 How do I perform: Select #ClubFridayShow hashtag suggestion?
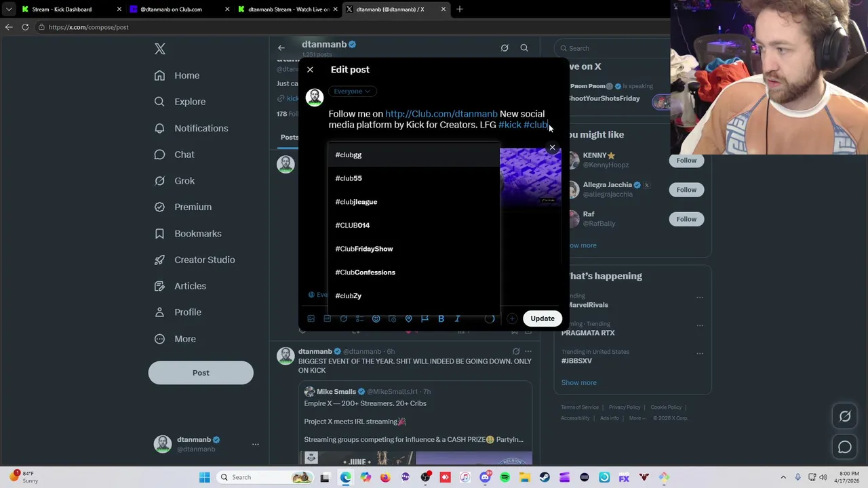(x=414, y=249)
